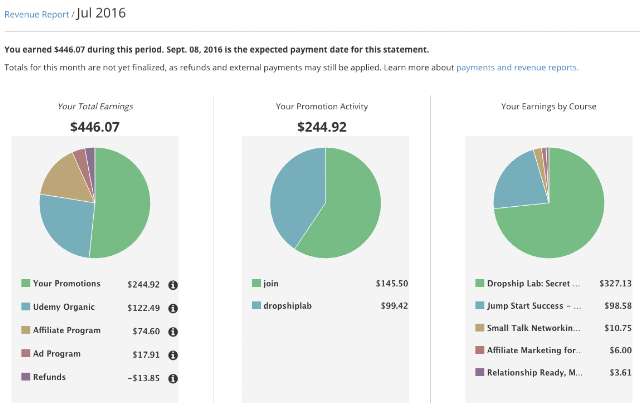This screenshot has height=403, width=640.
Task: Click large green slice of Total Earnings pie
Action: 122,203
